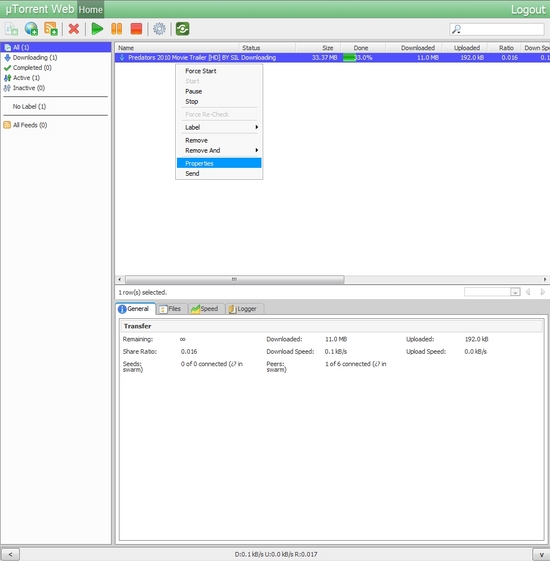Screen dimensions: 550x561
Task: Click the Inactive arrows icon in sidebar
Action: [7, 88]
